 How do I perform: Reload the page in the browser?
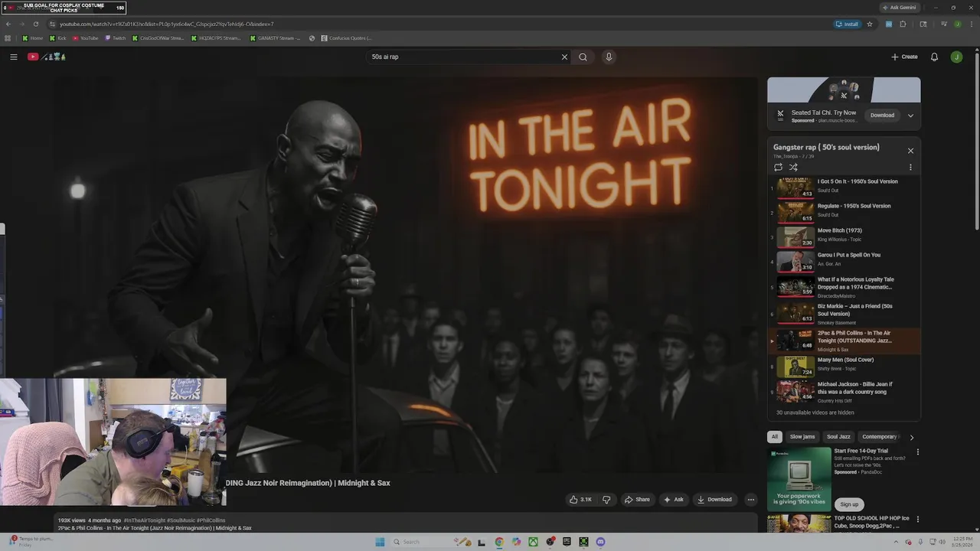point(35,24)
